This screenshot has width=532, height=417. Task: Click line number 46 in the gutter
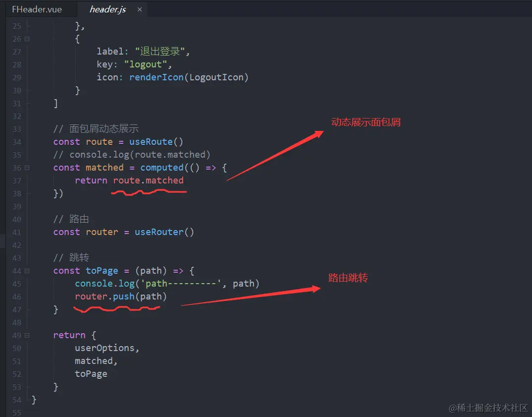[17, 297]
